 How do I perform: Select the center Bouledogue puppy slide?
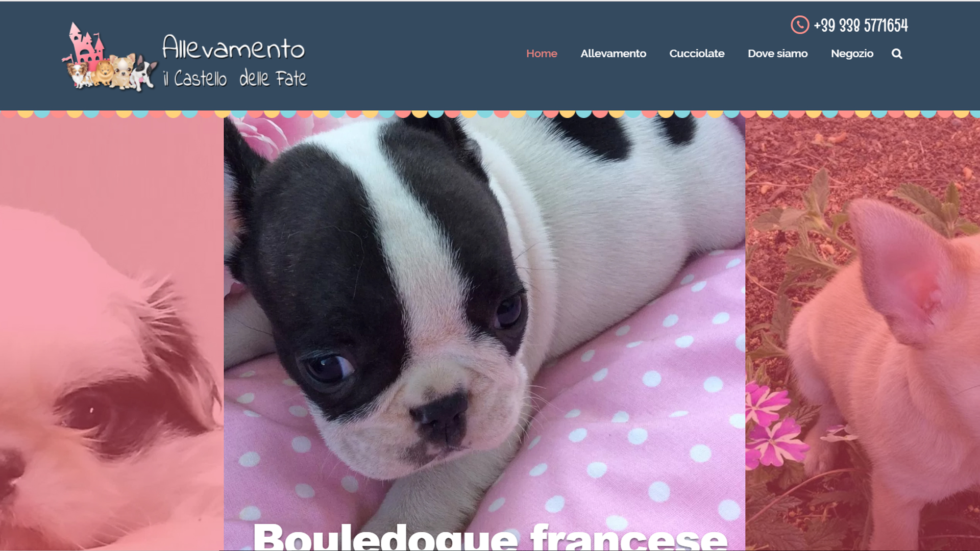[x=484, y=332]
